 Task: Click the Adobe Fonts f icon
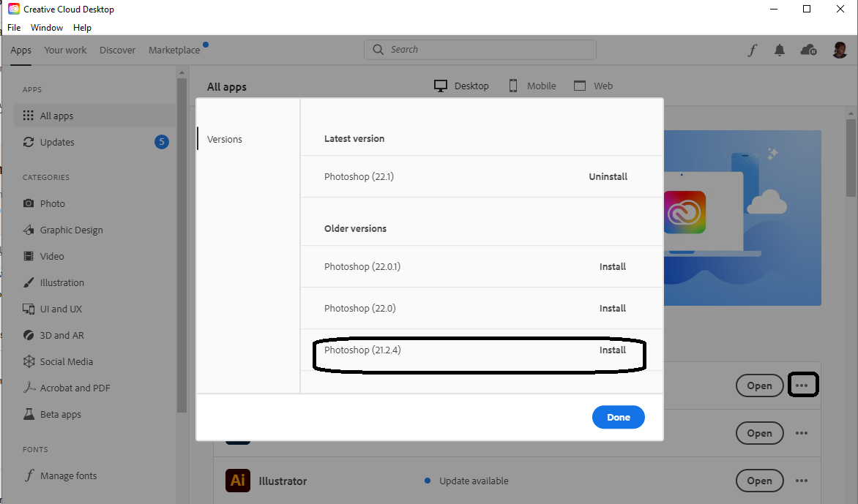752,49
